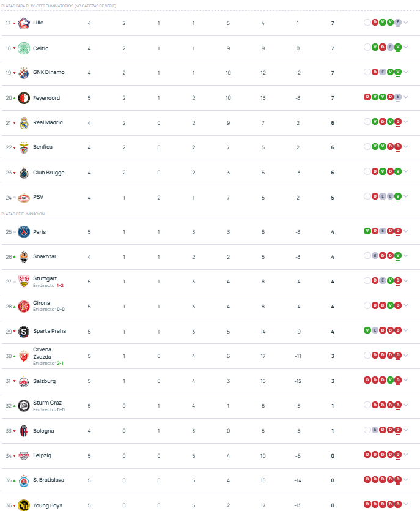The image size is (420, 511).
Task: Click the Celtic club crest
Action: (24, 48)
